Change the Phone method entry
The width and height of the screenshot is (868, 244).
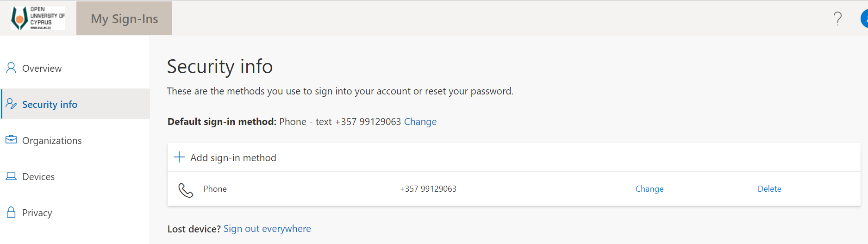tap(649, 188)
